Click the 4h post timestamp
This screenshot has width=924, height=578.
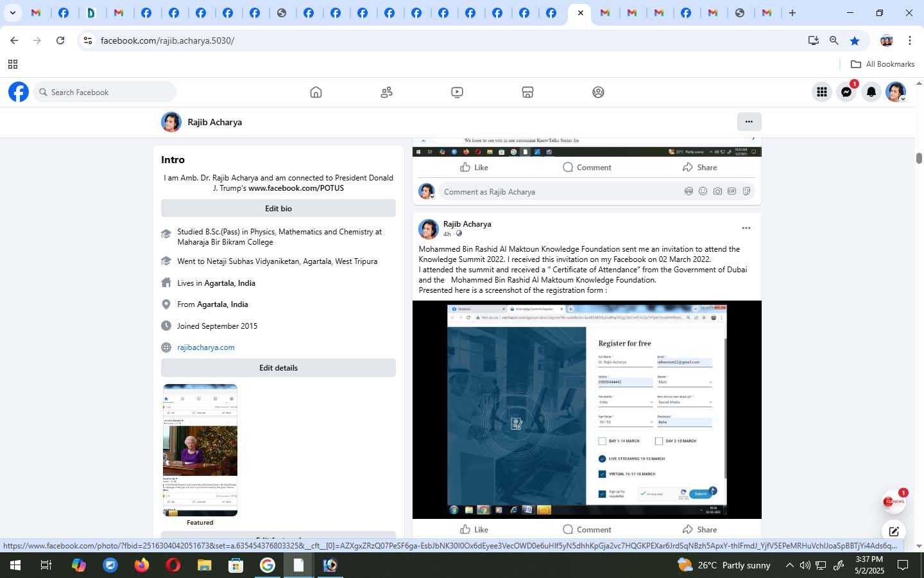pyautogui.click(x=447, y=234)
